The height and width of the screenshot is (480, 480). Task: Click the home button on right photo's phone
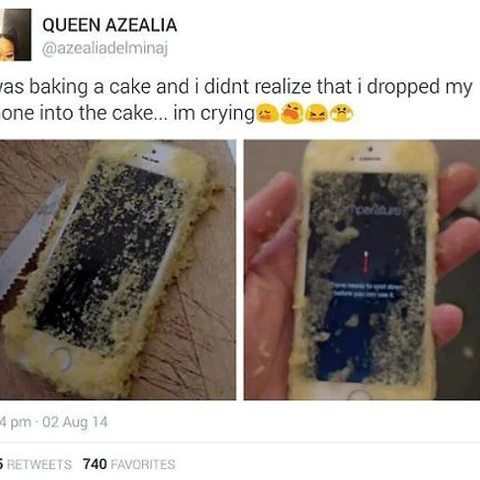pos(360,394)
